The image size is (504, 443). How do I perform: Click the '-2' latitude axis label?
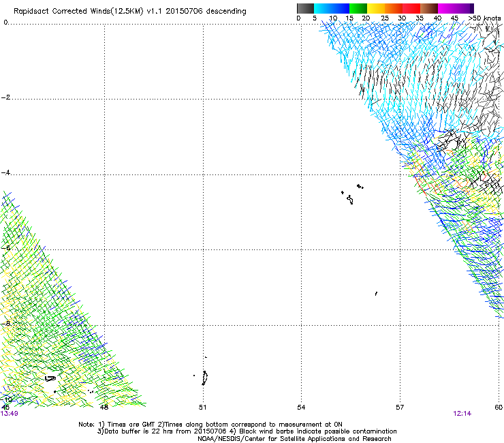point(5,97)
